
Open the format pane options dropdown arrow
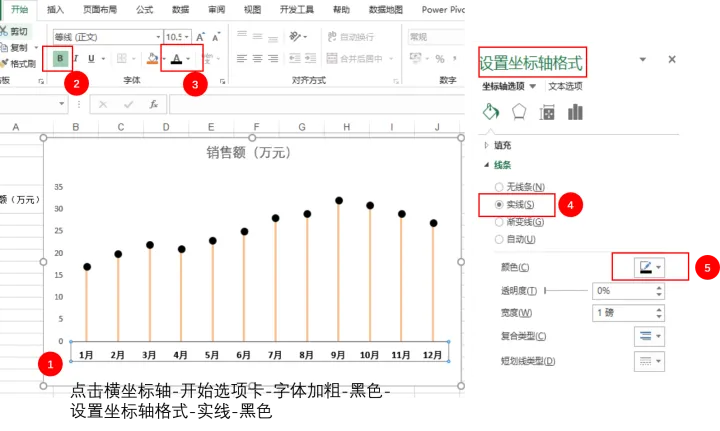[643, 59]
